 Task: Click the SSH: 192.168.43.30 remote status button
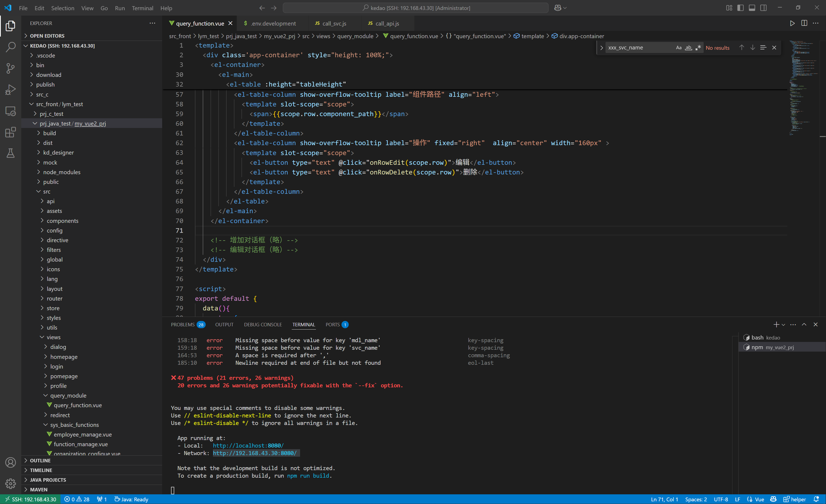click(x=30, y=499)
